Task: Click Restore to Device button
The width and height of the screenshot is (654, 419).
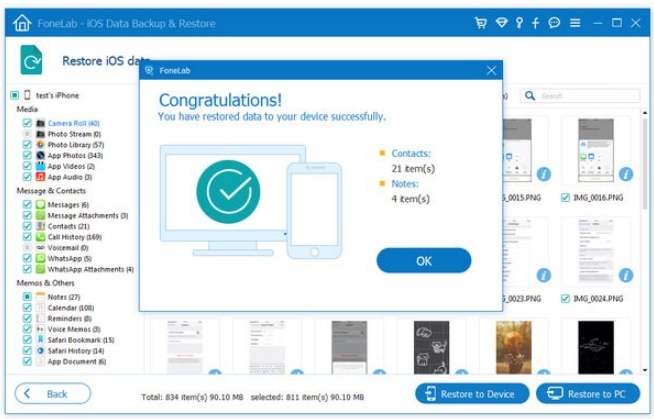Action: (472, 394)
